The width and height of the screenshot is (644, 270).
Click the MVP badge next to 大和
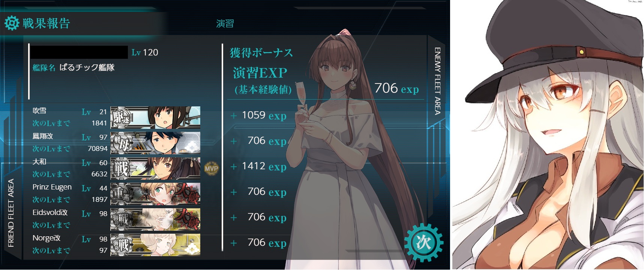[x=211, y=169]
